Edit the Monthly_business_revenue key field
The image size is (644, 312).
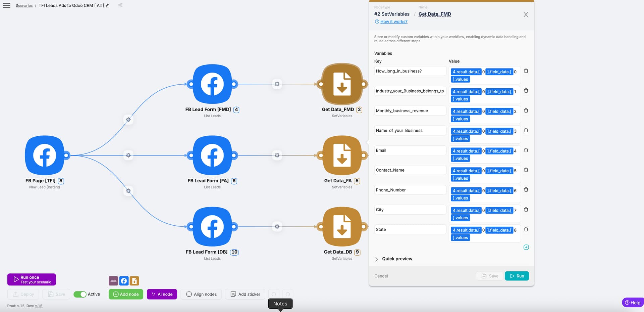(x=410, y=111)
